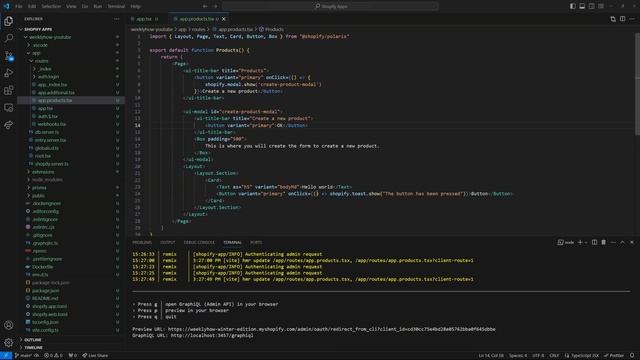Expand the OUTLINE section
This screenshot has width=640, height=360.
32,340
